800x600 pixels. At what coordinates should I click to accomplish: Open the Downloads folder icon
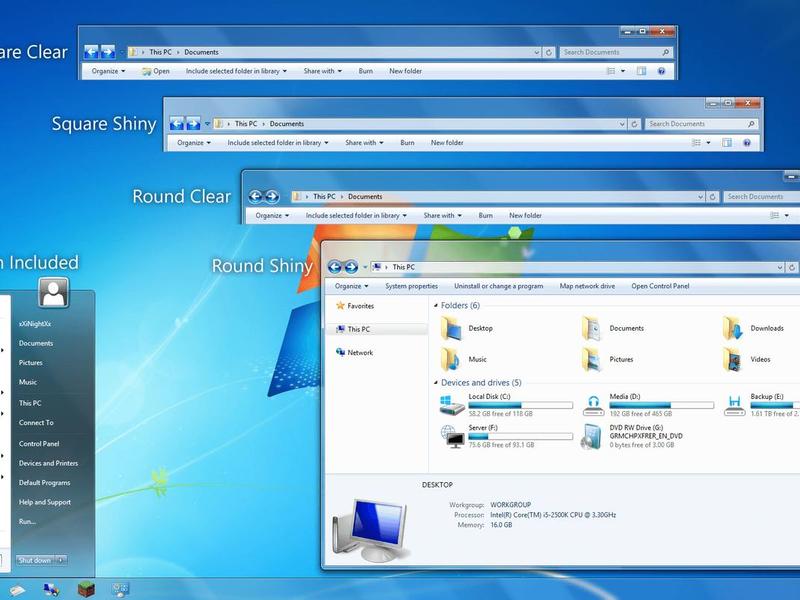click(x=733, y=328)
